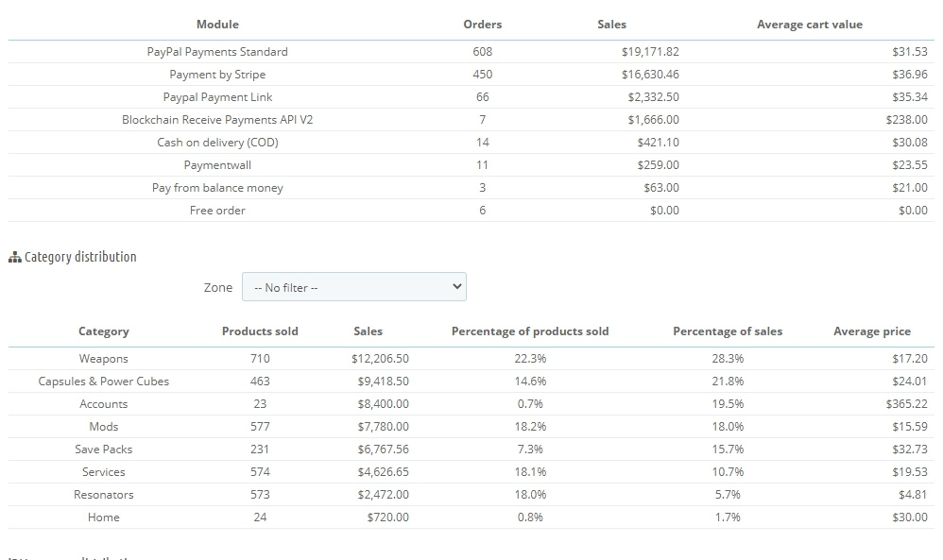Select the Payment by Stripe row
This screenshot has height=560, width=943.
coord(217,75)
